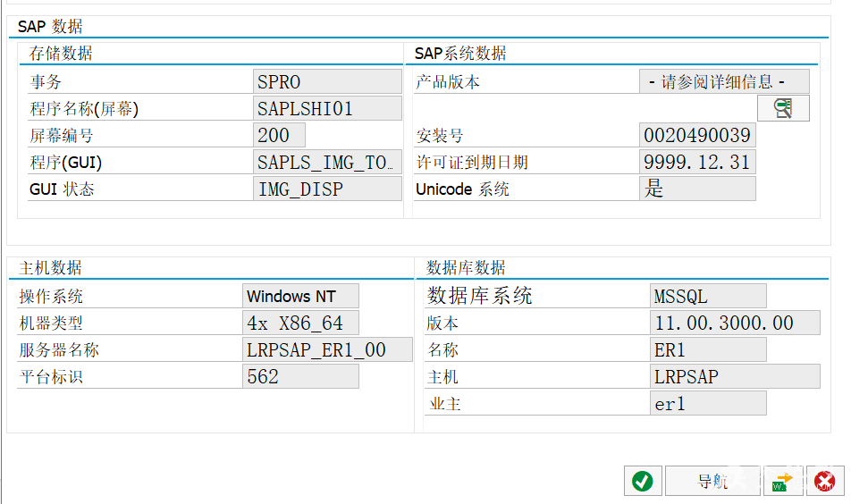Viewport: 851px width, 504px height.
Task: Select screen number field 200
Action: (x=279, y=135)
